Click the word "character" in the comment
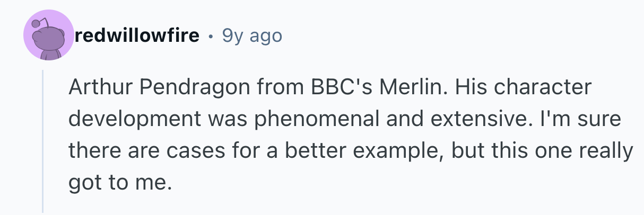This screenshot has height=215, width=644. 548,87
